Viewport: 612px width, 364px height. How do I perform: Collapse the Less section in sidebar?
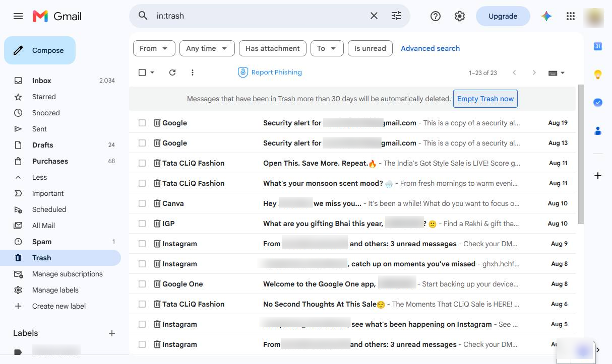click(x=39, y=177)
